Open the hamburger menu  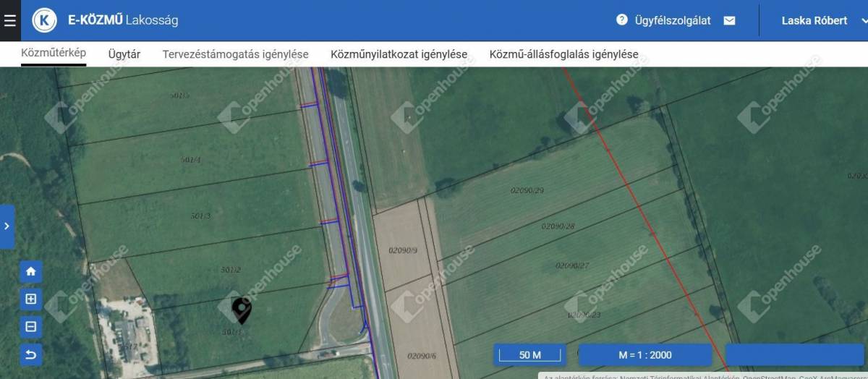(10, 20)
